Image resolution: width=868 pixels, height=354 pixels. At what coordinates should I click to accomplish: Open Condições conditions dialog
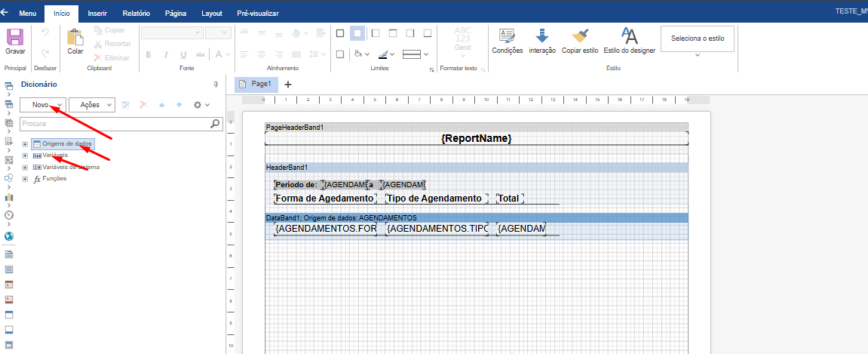pos(507,42)
